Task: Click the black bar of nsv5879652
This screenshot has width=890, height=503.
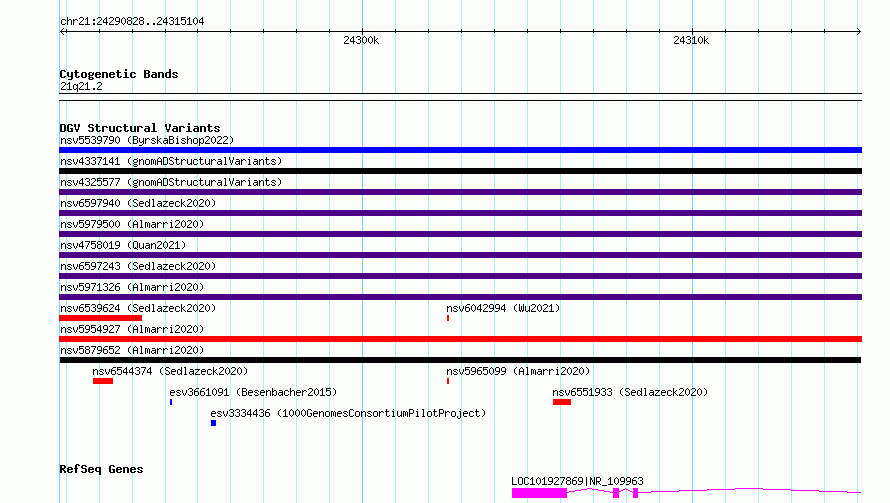Action: pyautogui.click(x=460, y=360)
